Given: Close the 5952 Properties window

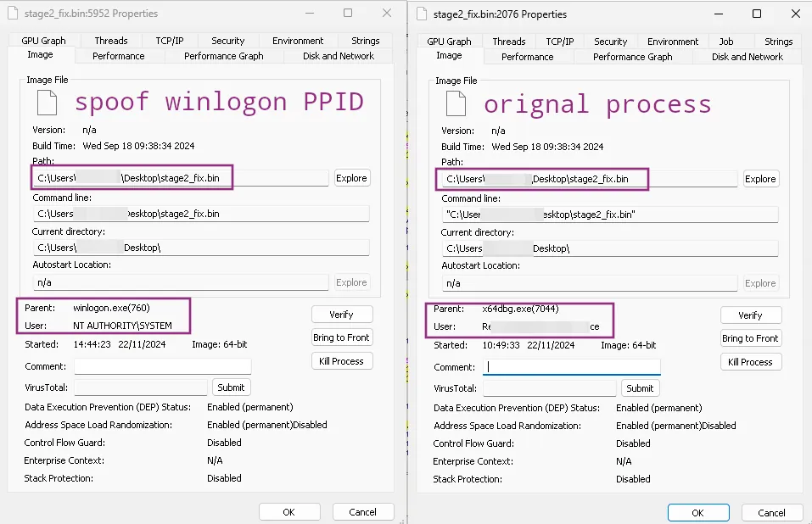Looking at the screenshot, I should (387, 13).
